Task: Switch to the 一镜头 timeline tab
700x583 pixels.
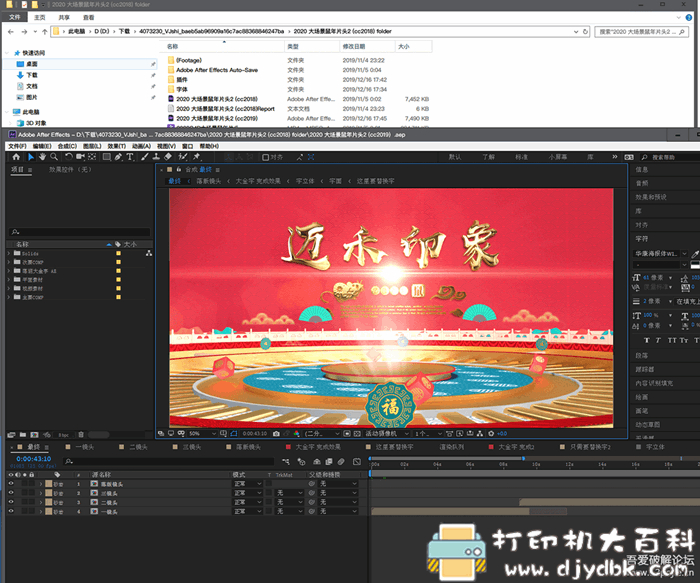Action: point(84,447)
